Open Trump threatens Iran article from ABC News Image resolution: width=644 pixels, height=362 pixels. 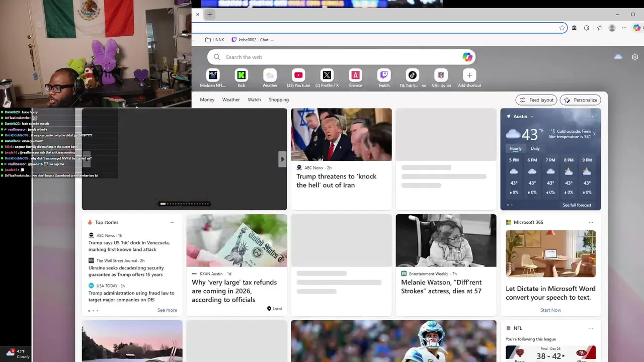(336, 180)
